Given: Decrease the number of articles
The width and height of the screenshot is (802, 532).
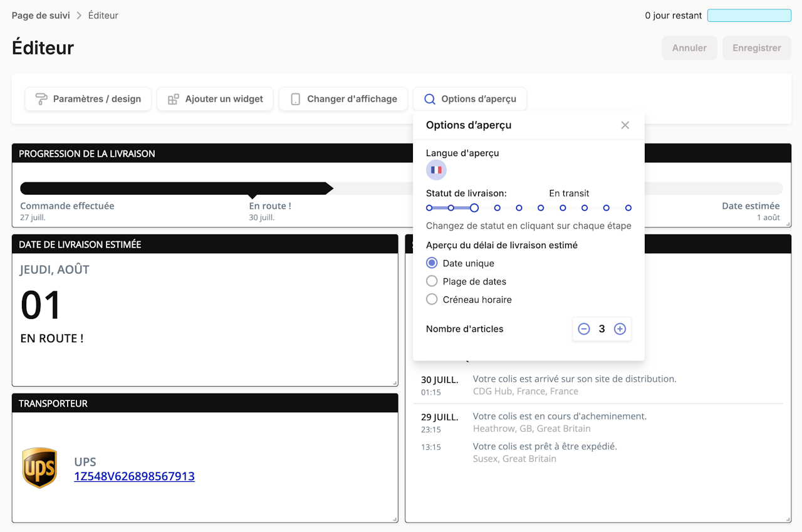Looking at the screenshot, I should 584,329.
